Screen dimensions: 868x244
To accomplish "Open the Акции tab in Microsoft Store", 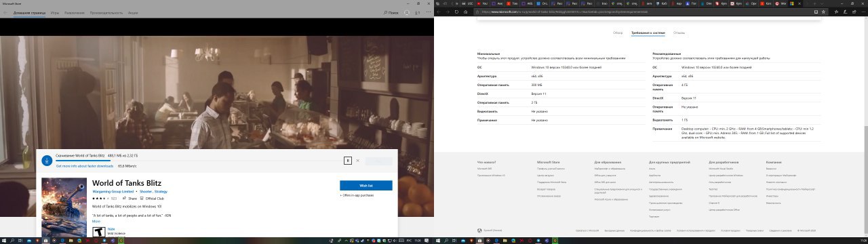I will coord(133,12).
